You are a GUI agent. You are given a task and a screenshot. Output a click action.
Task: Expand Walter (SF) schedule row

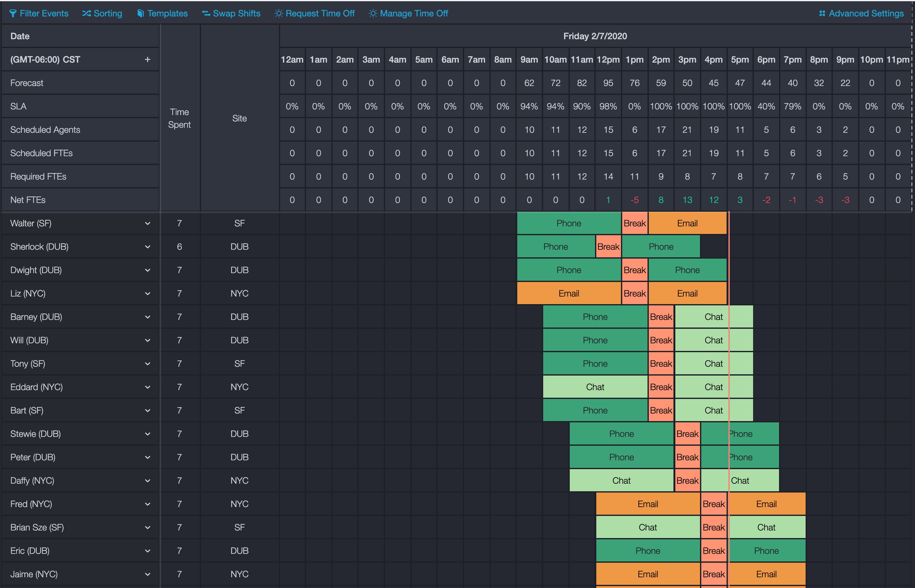tap(147, 223)
